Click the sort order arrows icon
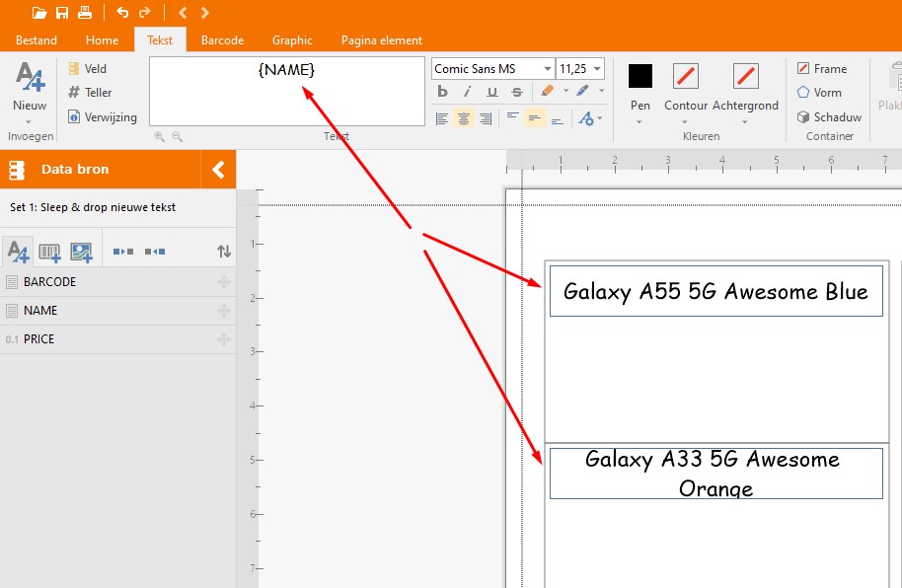Screen dimensions: 902x588 tap(224, 253)
